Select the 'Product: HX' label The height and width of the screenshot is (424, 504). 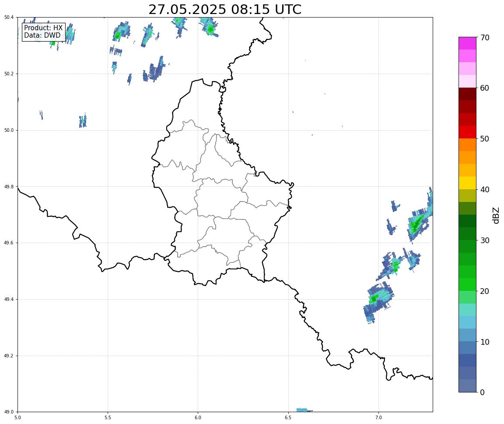tap(43, 28)
